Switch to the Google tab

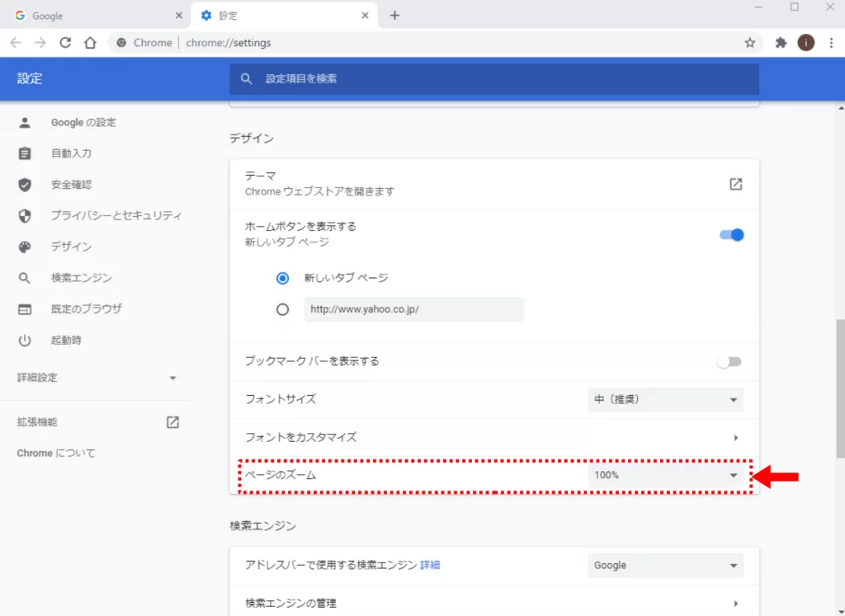point(95,16)
